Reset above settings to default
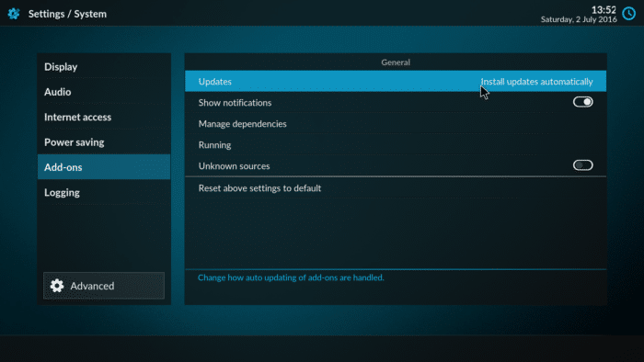 396,188
